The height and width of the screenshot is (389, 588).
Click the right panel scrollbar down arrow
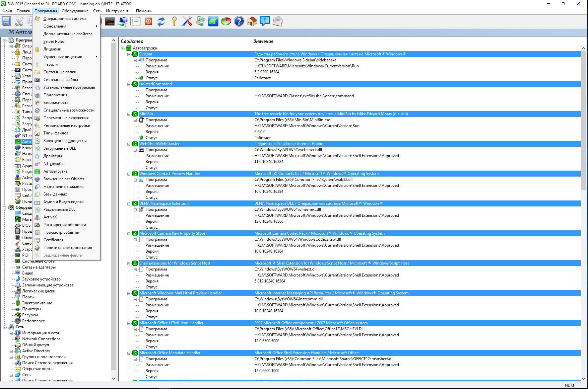tap(584, 379)
